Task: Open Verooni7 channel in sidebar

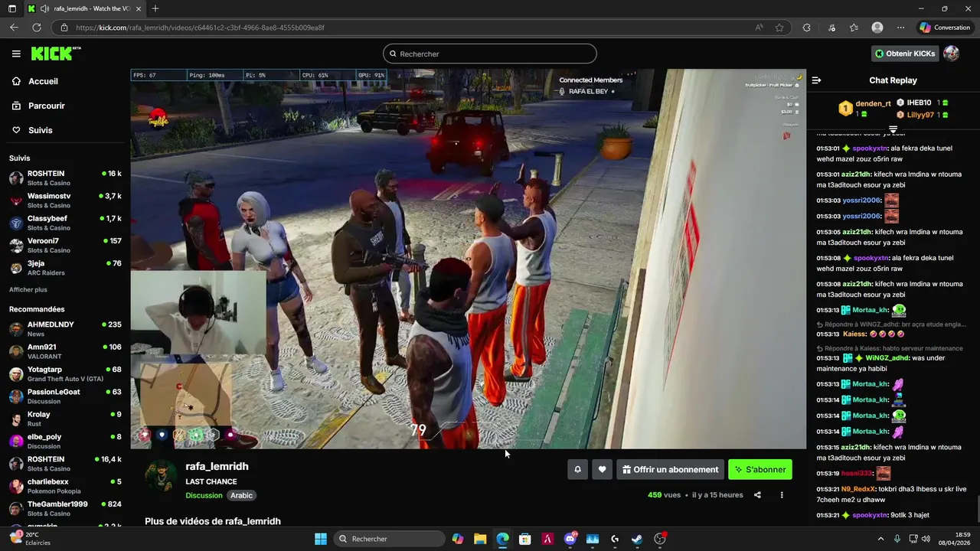Action: [x=65, y=246]
